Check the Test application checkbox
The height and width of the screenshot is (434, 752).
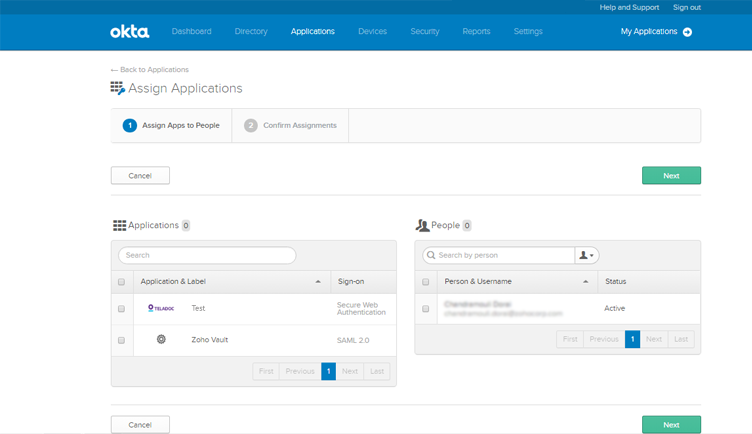point(122,309)
